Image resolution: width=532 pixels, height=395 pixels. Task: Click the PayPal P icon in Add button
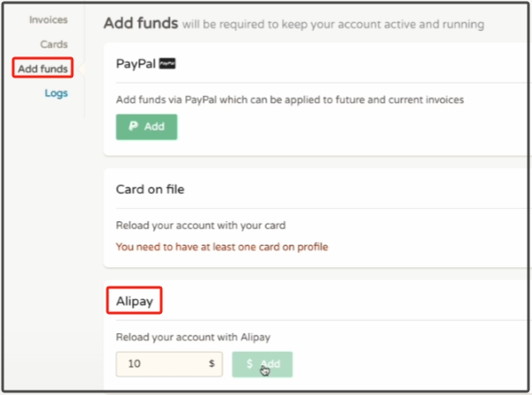click(x=133, y=127)
